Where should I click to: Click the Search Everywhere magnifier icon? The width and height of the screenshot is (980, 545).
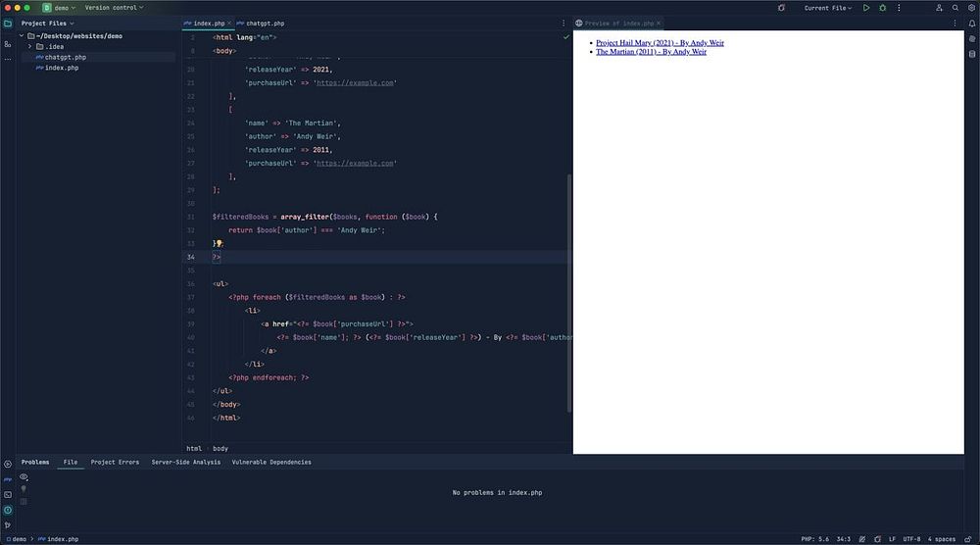pyautogui.click(x=955, y=8)
